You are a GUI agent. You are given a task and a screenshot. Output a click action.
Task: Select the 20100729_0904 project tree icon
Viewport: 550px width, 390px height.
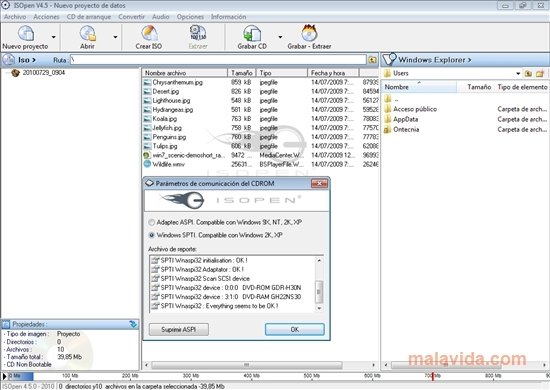point(15,73)
